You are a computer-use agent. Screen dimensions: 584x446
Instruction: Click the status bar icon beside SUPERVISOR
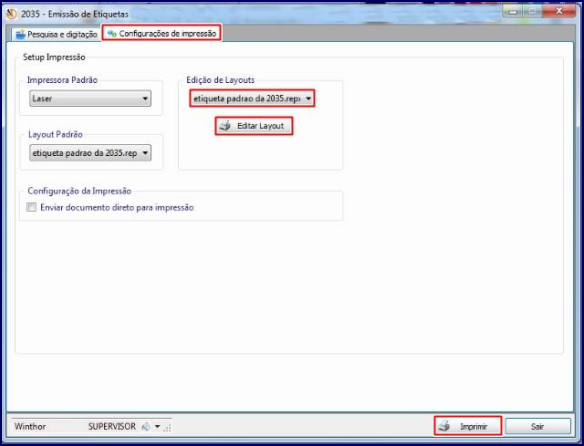pyautogui.click(x=146, y=427)
